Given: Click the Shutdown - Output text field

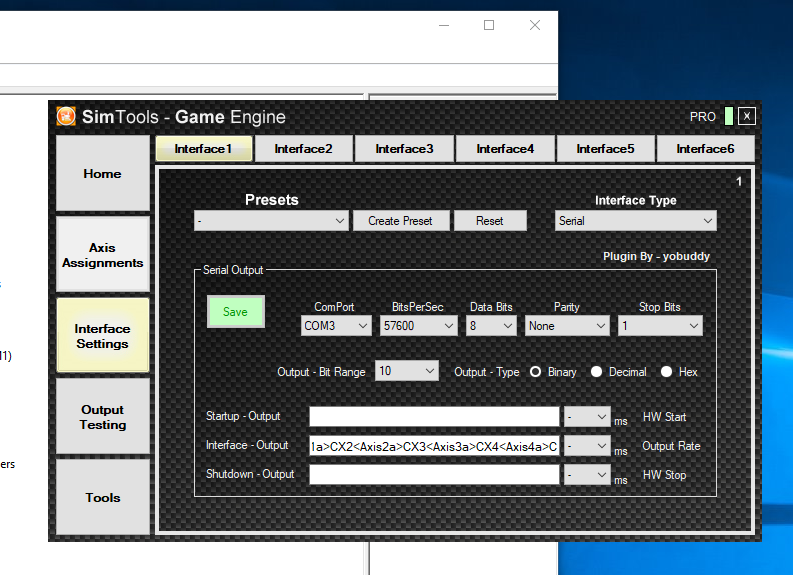Looking at the screenshot, I should click(434, 475).
